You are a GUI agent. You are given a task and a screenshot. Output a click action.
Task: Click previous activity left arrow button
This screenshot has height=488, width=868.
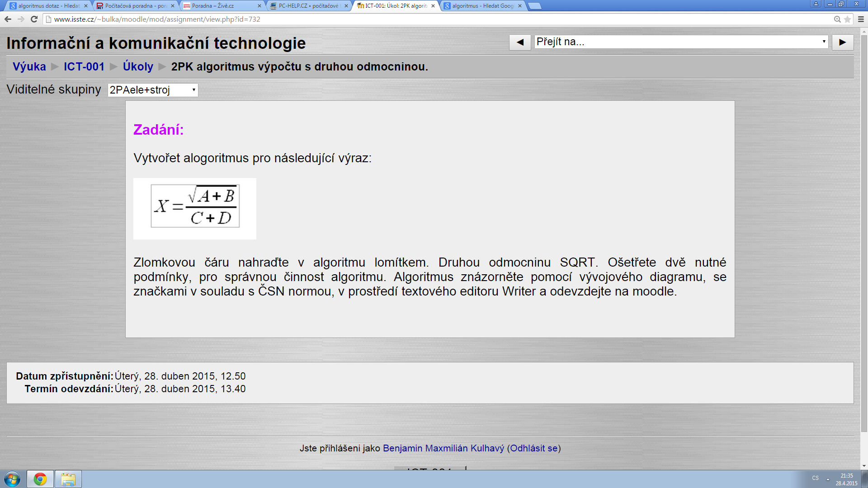click(520, 42)
